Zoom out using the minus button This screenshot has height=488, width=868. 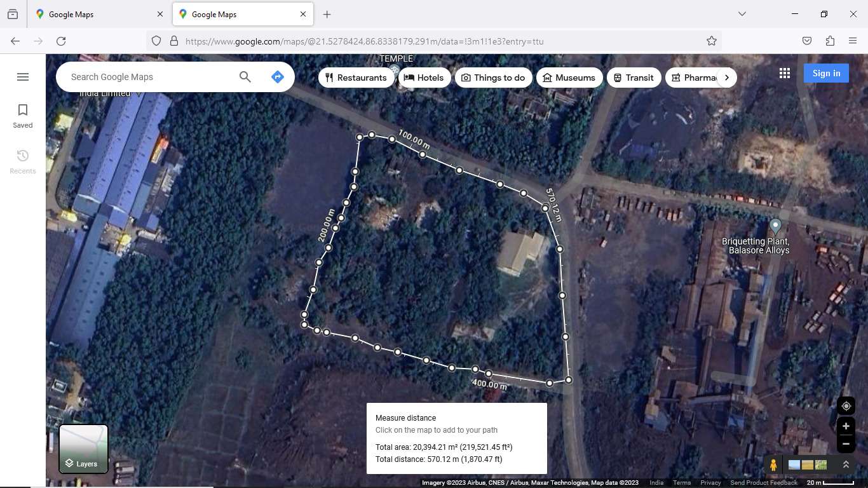846,444
